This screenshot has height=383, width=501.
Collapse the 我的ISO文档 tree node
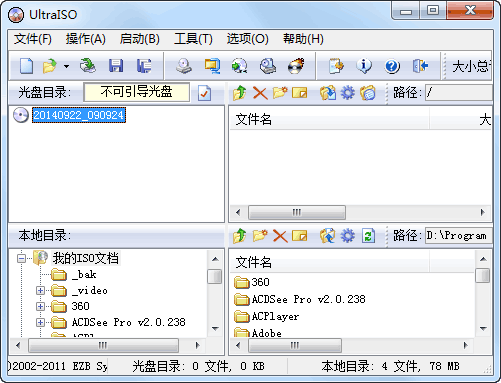pyautogui.click(x=21, y=259)
